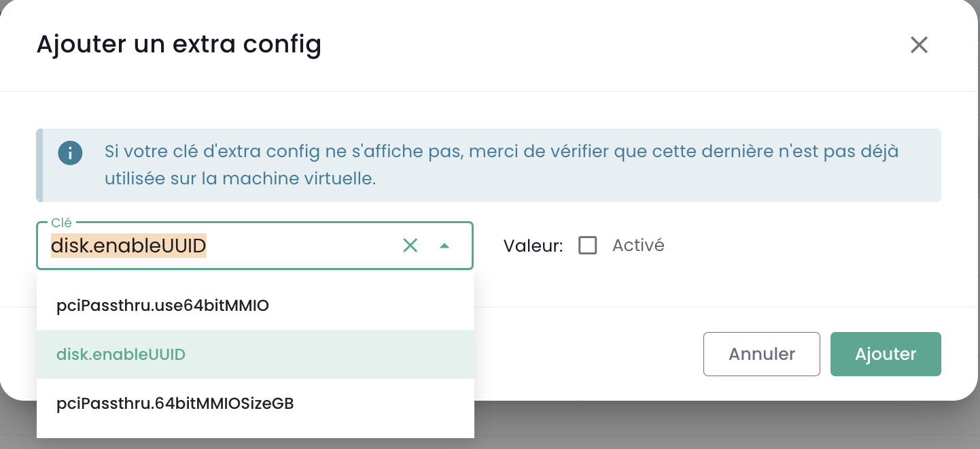Image resolution: width=980 pixels, height=449 pixels.
Task: Click empty dialog area right of Activé
Action: (802, 246)
